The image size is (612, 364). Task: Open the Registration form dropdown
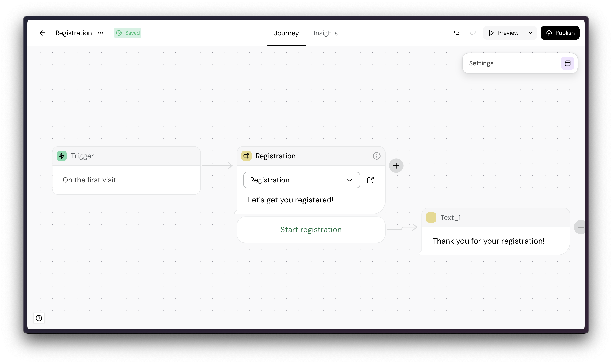point(301,180)
